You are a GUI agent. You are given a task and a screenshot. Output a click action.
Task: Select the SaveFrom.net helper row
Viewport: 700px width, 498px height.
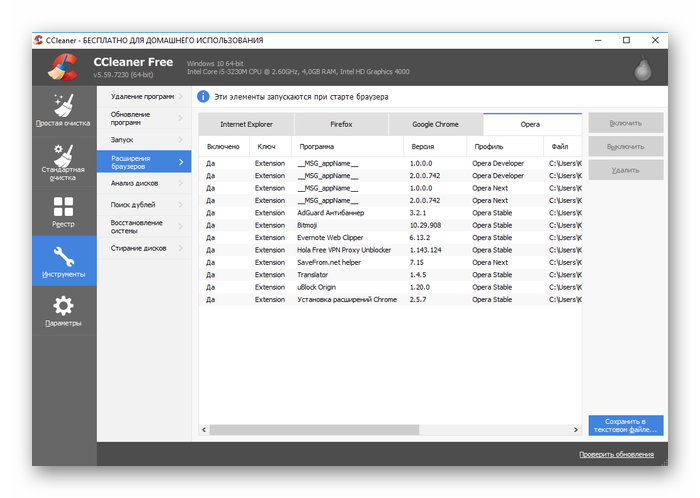pyautogui.click(x=390, y=262)
